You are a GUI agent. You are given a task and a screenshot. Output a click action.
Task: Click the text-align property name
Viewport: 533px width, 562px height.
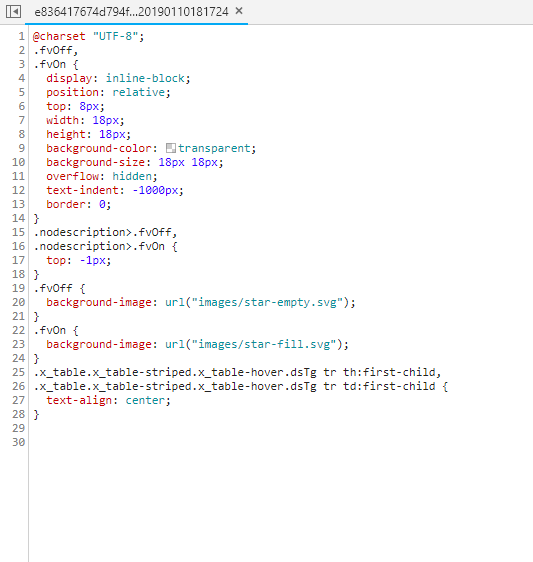coord(79,400)
